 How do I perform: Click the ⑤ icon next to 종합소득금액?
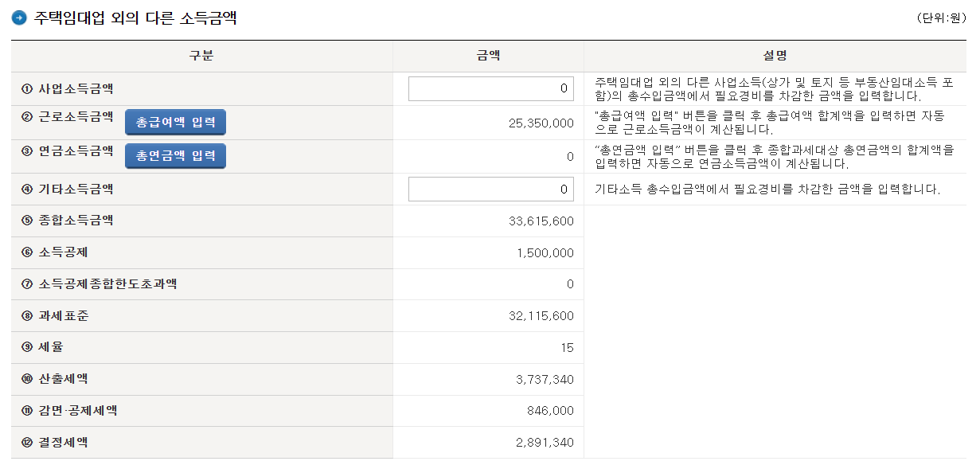click(25, 221)
